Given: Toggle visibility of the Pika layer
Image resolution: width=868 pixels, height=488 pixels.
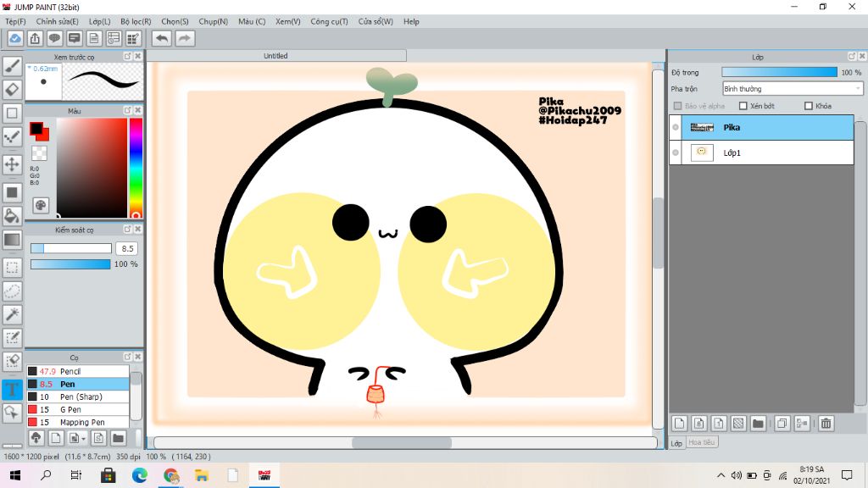Looking at the screenshot, I should 676,127.
